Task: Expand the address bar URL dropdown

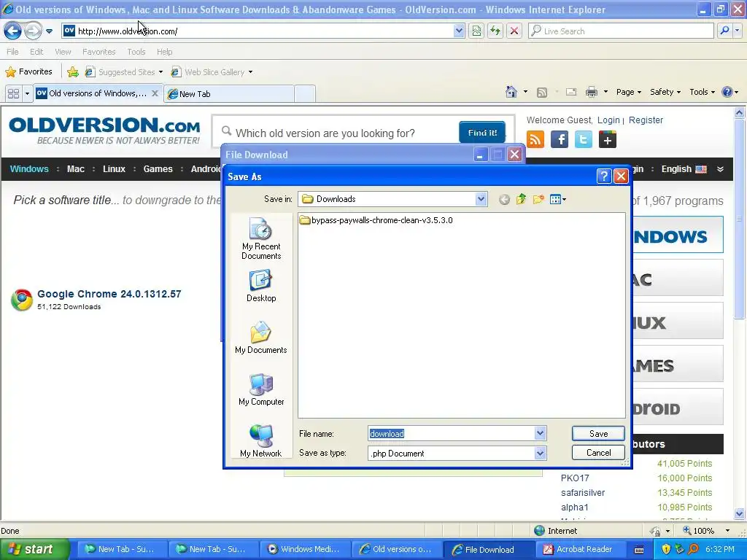Action: click(459, 31)
